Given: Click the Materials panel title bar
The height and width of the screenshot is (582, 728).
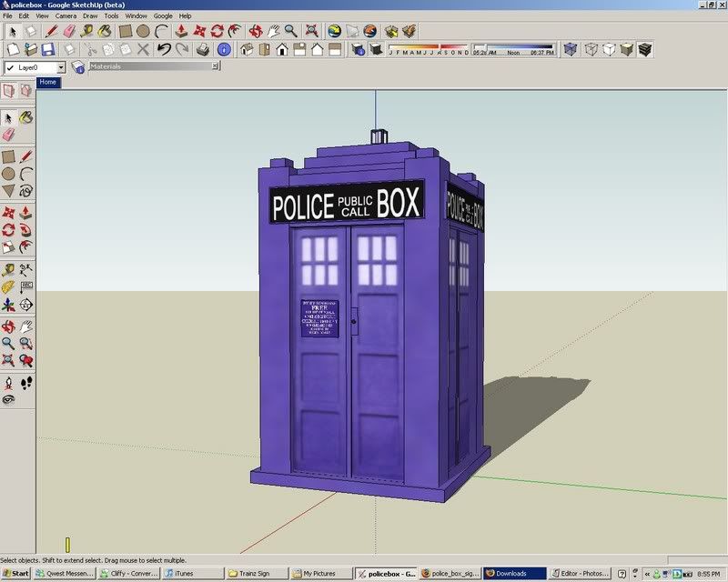Looking at the screenshot, I should pyautogui.click(x=151, y=66).
